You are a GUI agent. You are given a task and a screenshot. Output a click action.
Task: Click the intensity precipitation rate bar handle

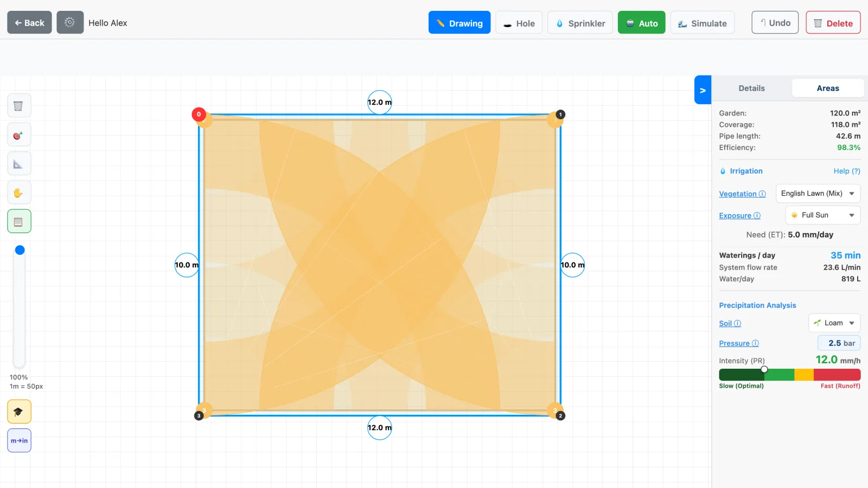[764, 370]
